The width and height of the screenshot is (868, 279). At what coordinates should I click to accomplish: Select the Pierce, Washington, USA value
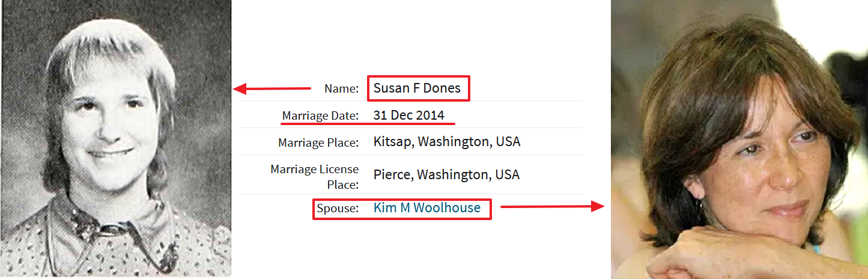(446, 175)
